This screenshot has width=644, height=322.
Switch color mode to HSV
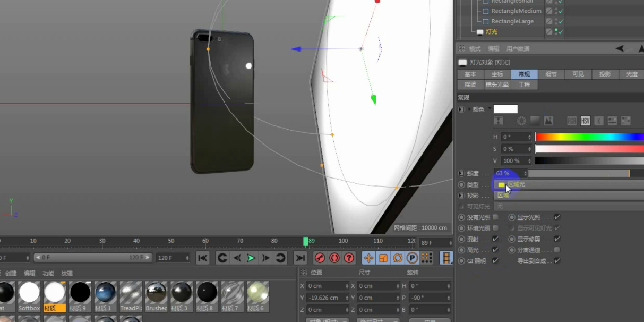click(x=585, y=121)
